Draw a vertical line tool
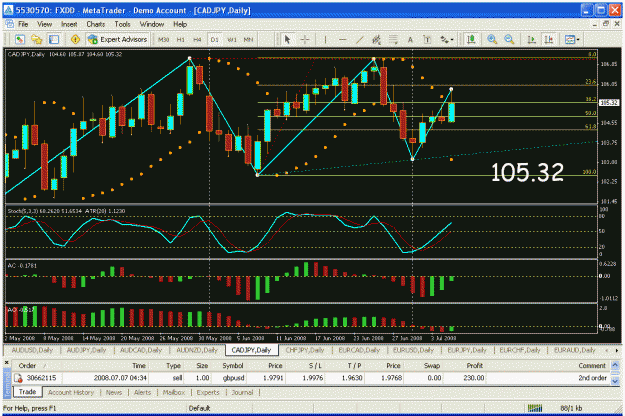The height and width of the screenshot is (416, 625). click(326, 39)
